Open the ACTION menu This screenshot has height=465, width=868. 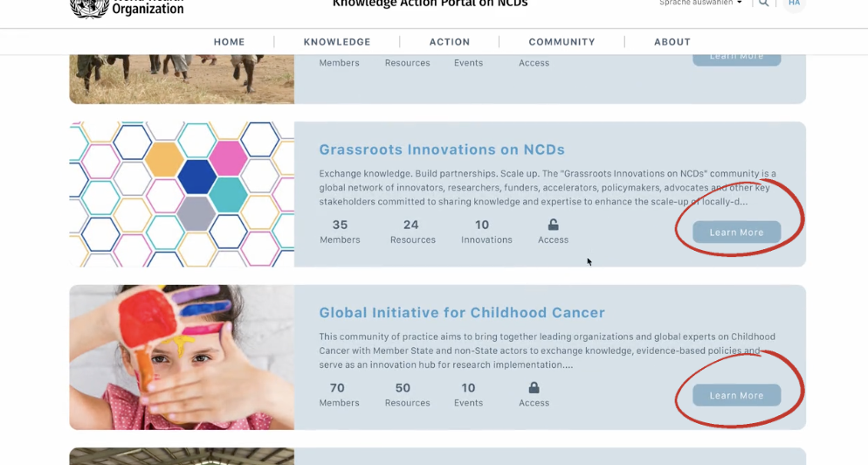tap(450, 42)
